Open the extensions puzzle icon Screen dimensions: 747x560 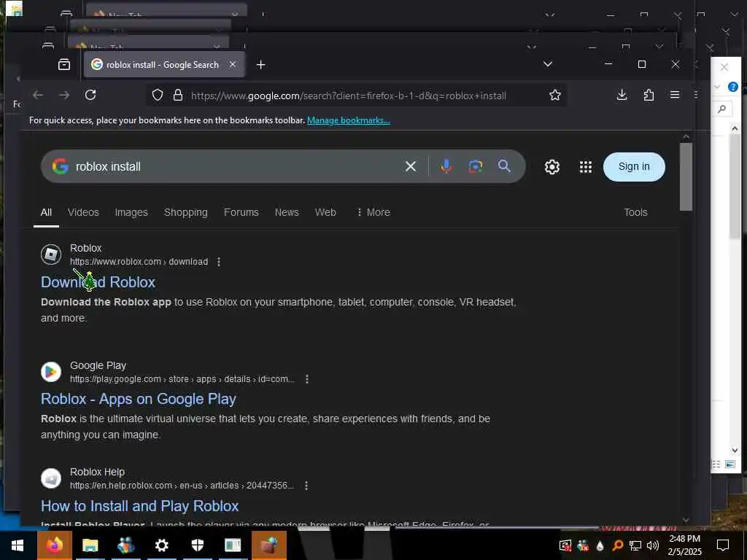pyautogui.click(x=649, y=95)
